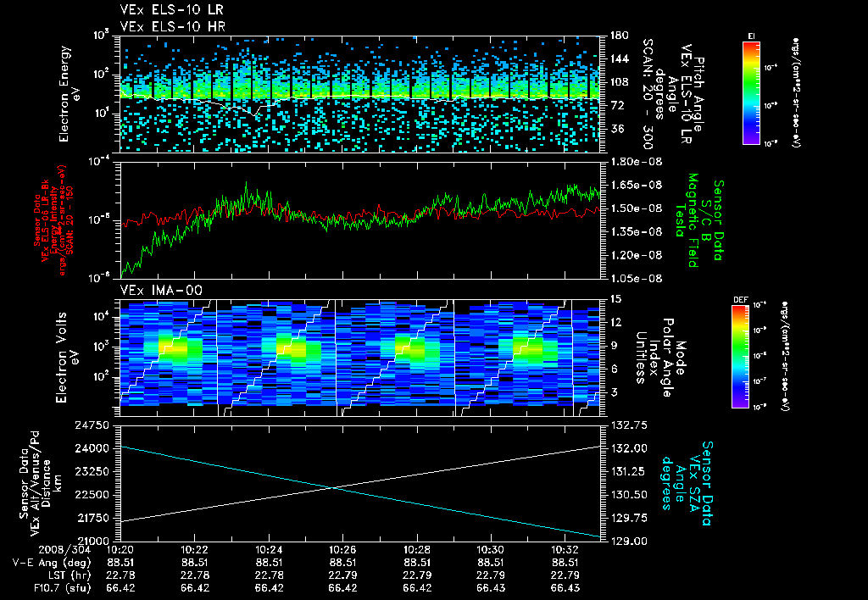Click the DEF rainbow color scale bar
868x600 pixels.
[740, 357]
